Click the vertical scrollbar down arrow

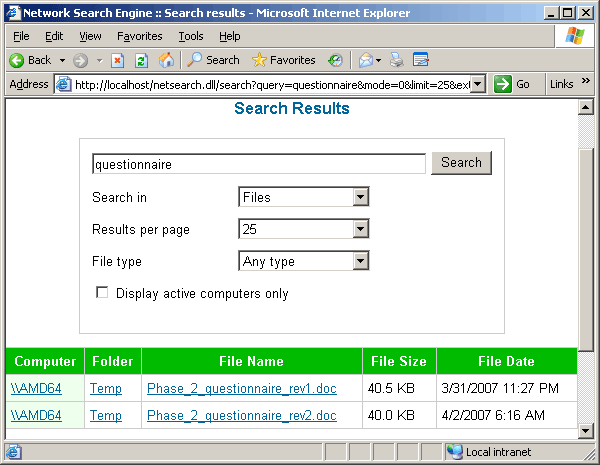[586, 430]
